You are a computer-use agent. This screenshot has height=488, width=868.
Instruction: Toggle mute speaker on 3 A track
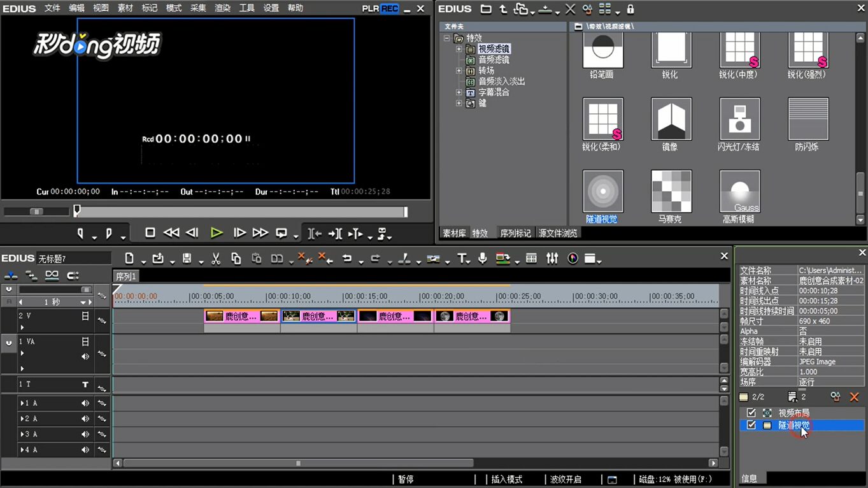tap(85, 434)
